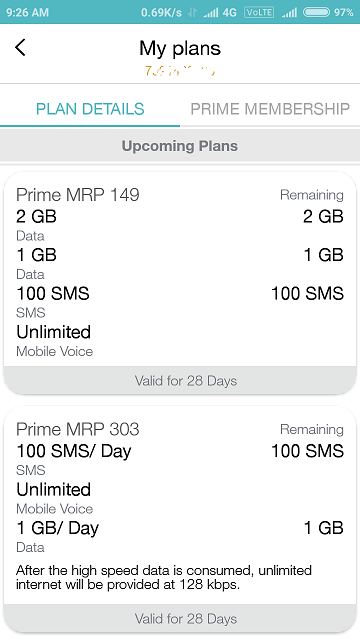Tap the clock showing 9:26 AM
The width and height of the screenshot is (360, 640).
27,12
